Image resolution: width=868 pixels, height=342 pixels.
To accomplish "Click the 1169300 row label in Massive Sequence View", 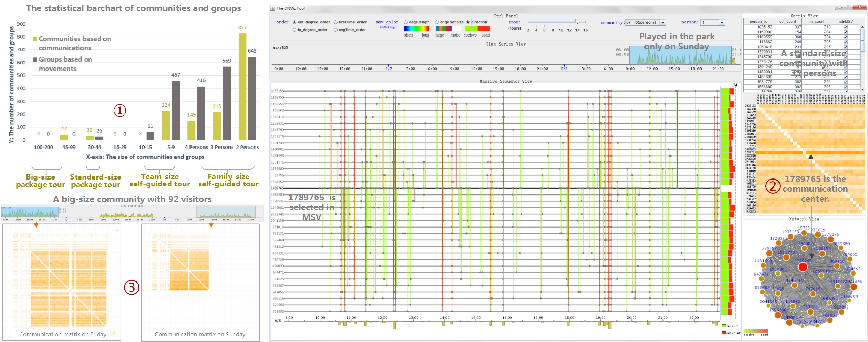I will 278,98.
